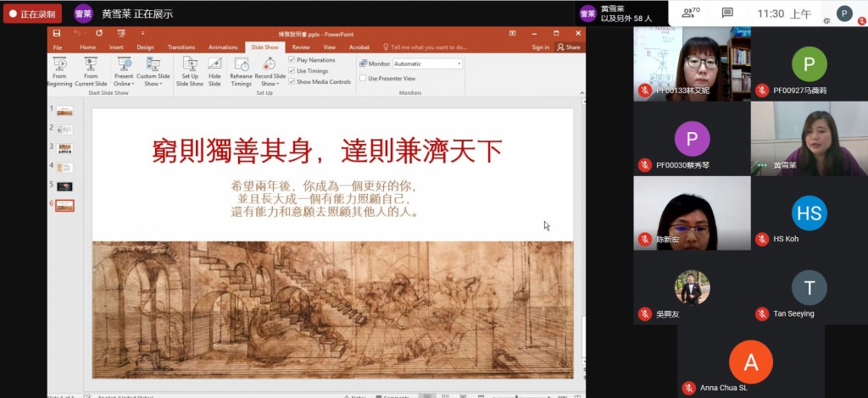Click Sign in on the ribbon

540,47
